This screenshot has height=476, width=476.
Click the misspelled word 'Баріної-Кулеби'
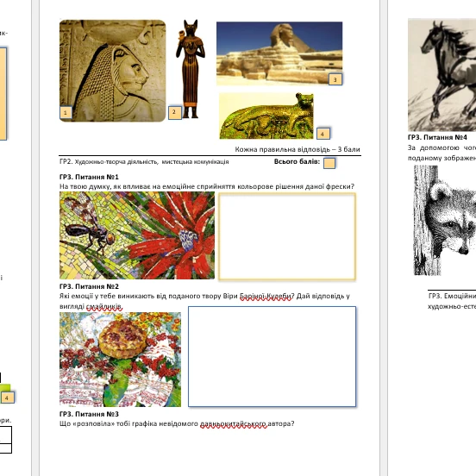(x=265, y=296)
